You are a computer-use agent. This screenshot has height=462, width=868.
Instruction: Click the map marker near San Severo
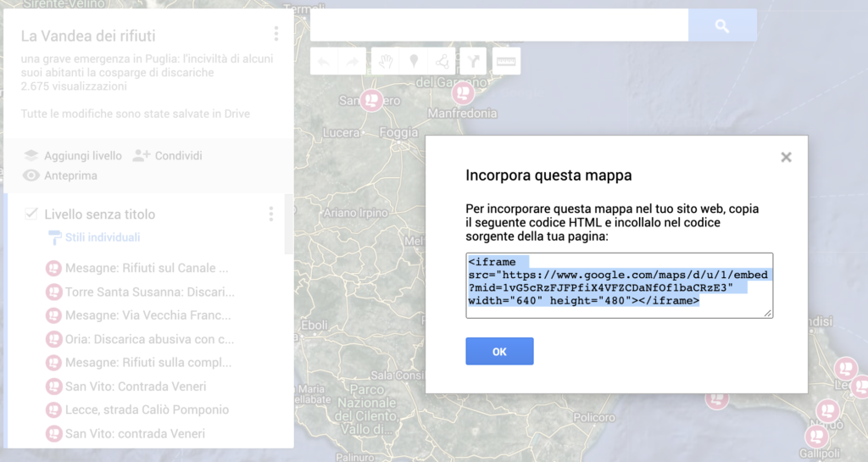click(371, 100)
